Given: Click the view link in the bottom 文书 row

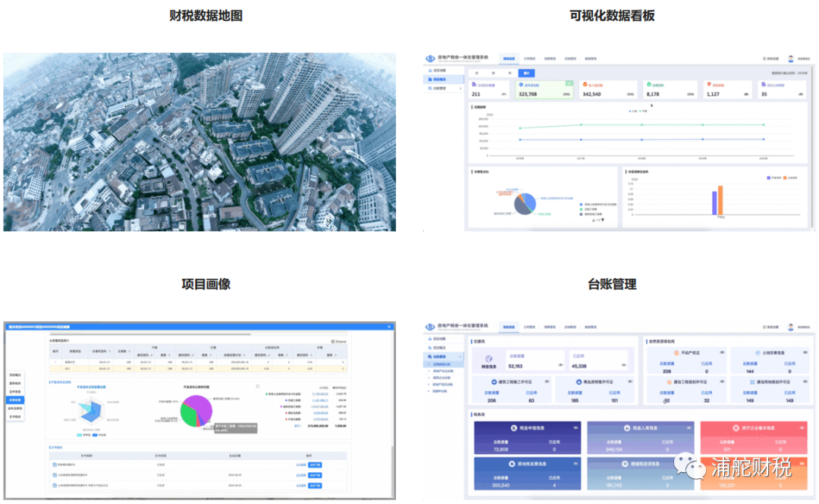Looking at the screenshot, I should tap(301, 486).
